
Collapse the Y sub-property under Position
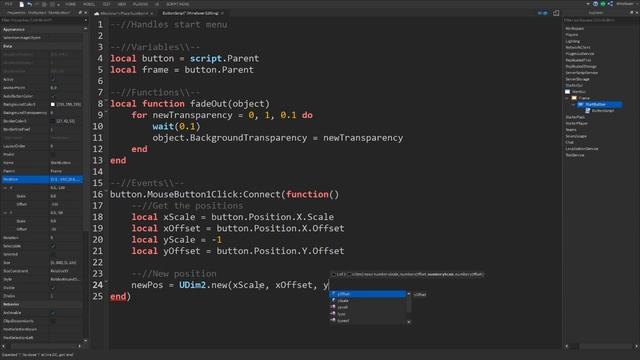pyautogui.click(x=5, y=213)
